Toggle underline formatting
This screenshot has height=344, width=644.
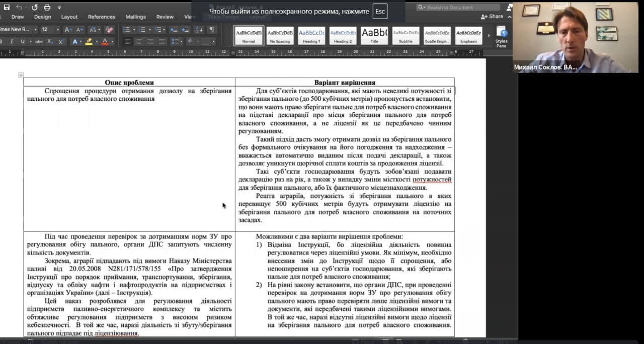(x=23, y=41)
